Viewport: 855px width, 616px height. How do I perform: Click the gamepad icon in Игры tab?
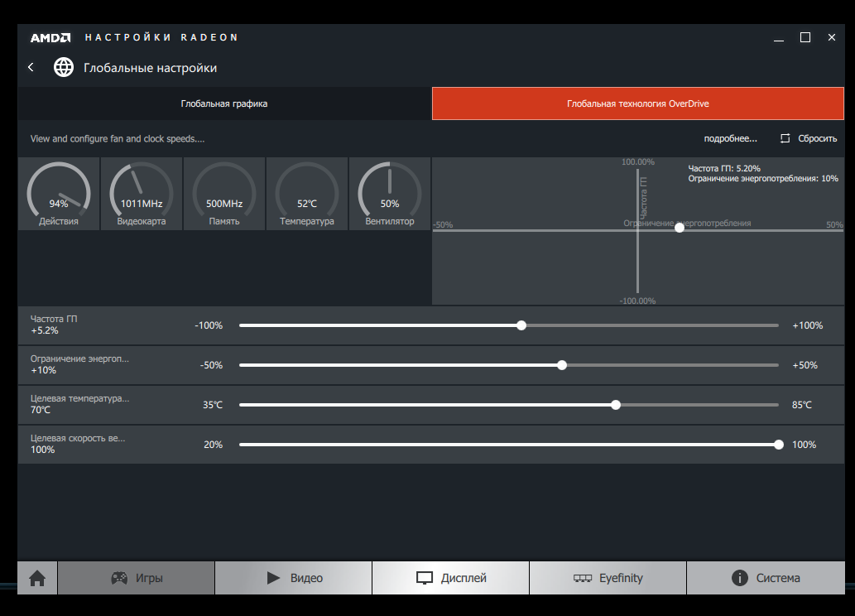(119, 578)
